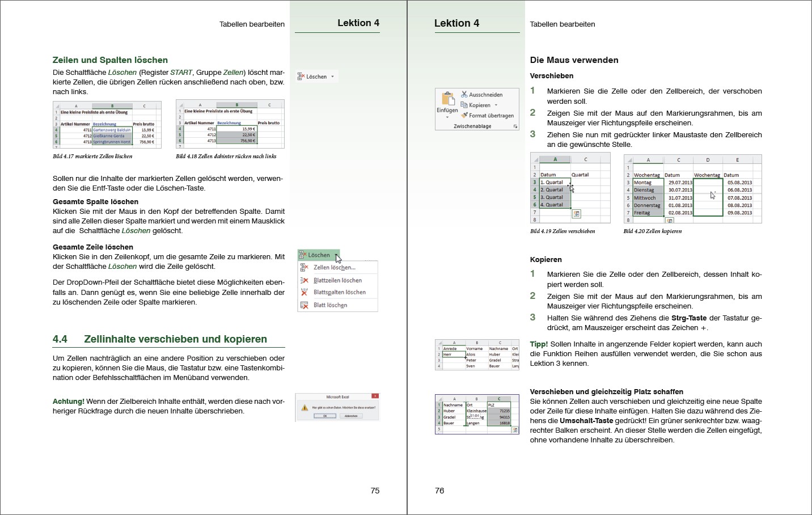Click the Einfügen clipboard paste icon
Image resolution: width=812 pixels, height=515 pixels.
[x=448, y=99]
